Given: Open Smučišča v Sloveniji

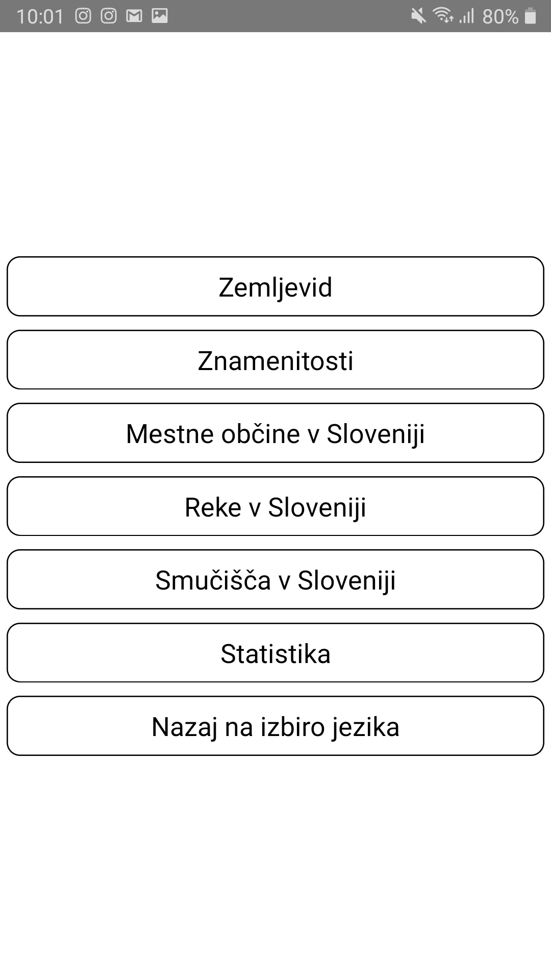Looking at the screenshot, I should [x=275, y=580].
